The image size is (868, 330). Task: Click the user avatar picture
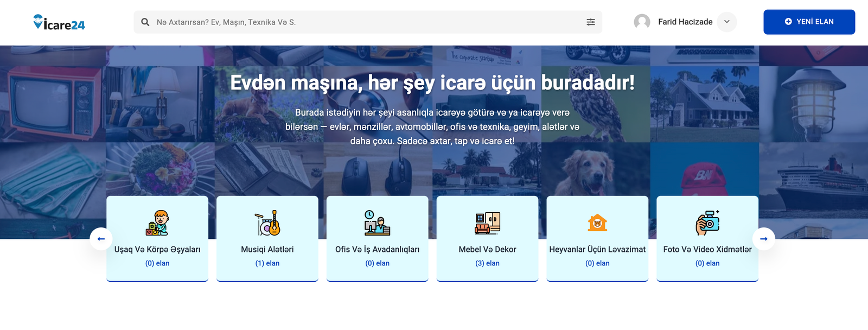[x=642, y=22]
